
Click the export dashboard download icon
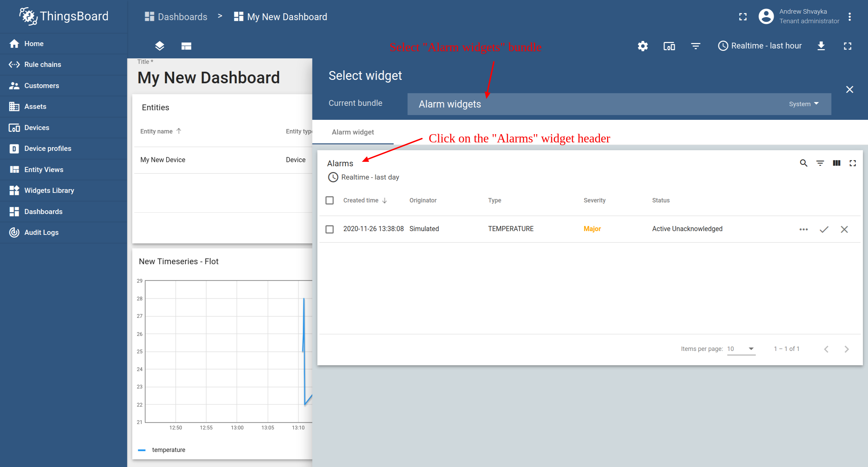pos(821,46)
